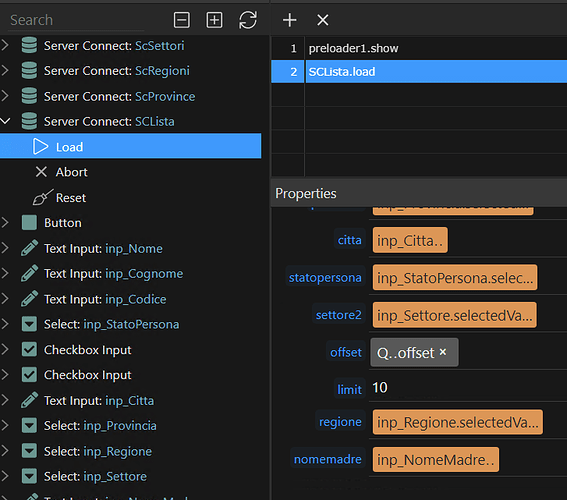Expand the Select inp_Provincia node
This screenshot has height=500, width=567.
[x=5, y=426]
